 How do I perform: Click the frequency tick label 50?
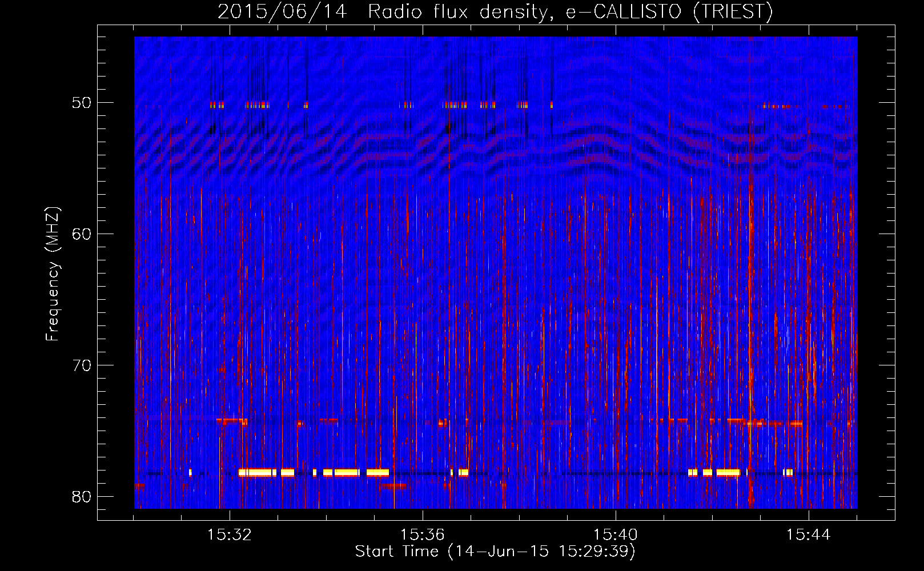click(x=82, y=103)
